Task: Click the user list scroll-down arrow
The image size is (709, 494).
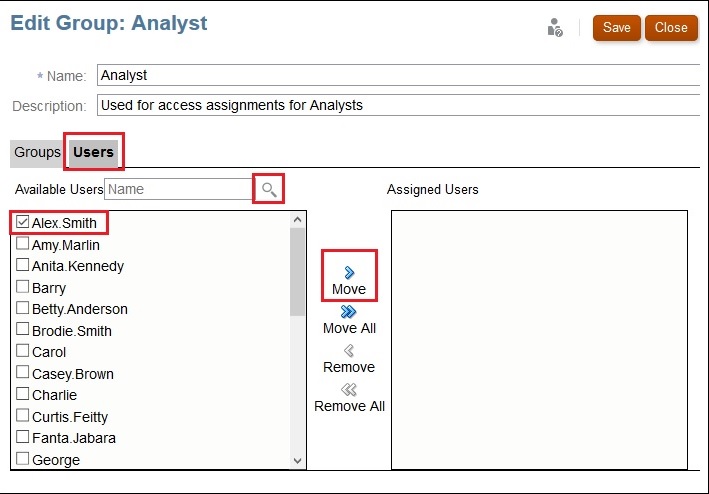Action: tap(298, 461)
